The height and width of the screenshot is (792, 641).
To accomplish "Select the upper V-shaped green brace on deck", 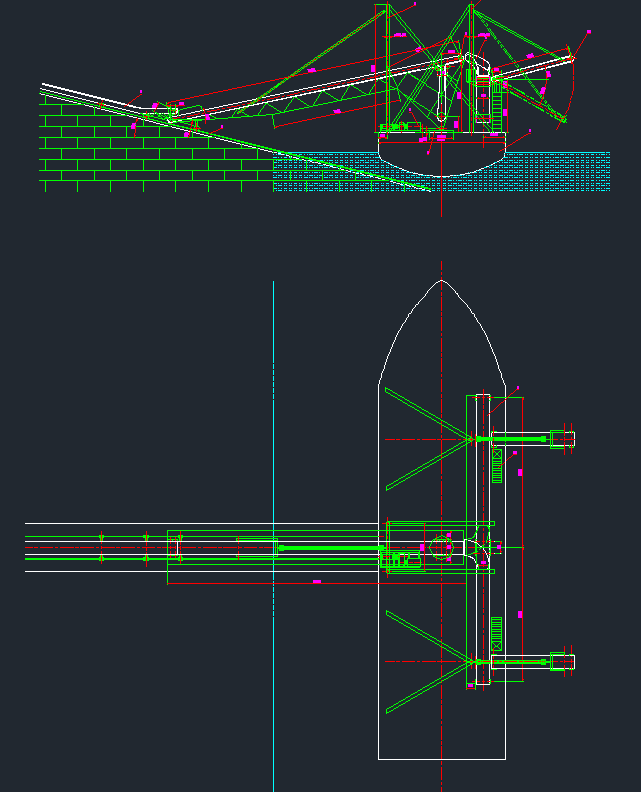I will coord(425,438).
